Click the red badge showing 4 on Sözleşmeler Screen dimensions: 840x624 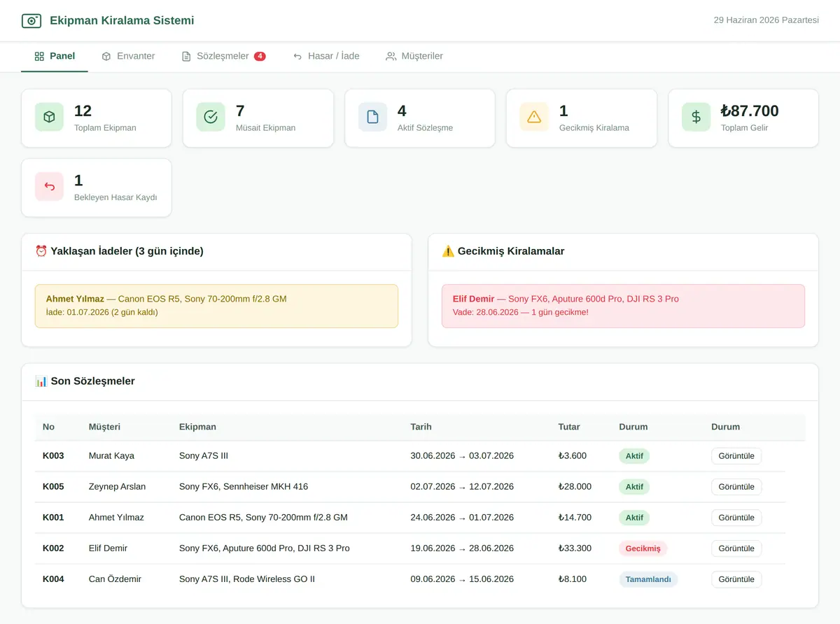260,56
